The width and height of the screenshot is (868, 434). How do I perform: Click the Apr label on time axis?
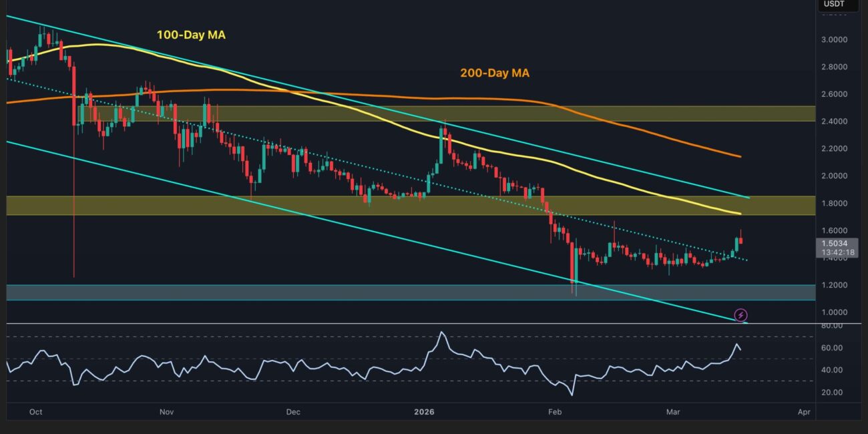click(x=804, y=412)
